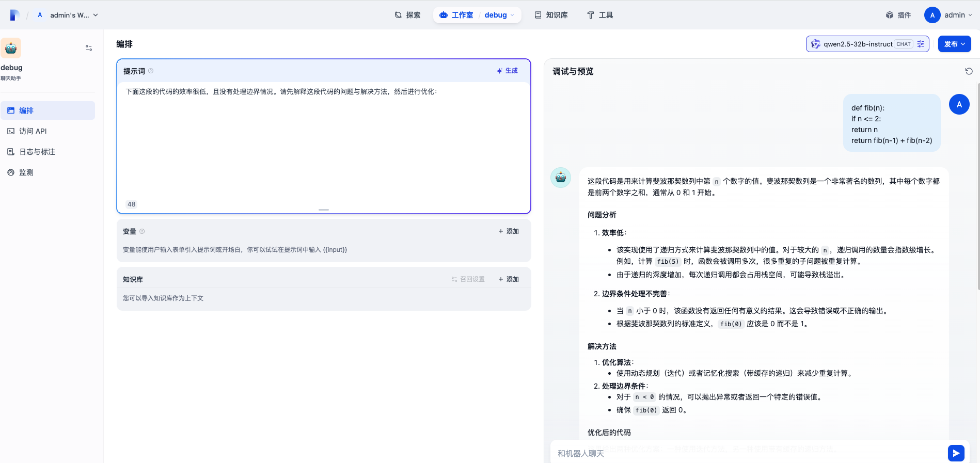
Task: Click the 问题分析 heading text
Action: click(x=602, y=215)
